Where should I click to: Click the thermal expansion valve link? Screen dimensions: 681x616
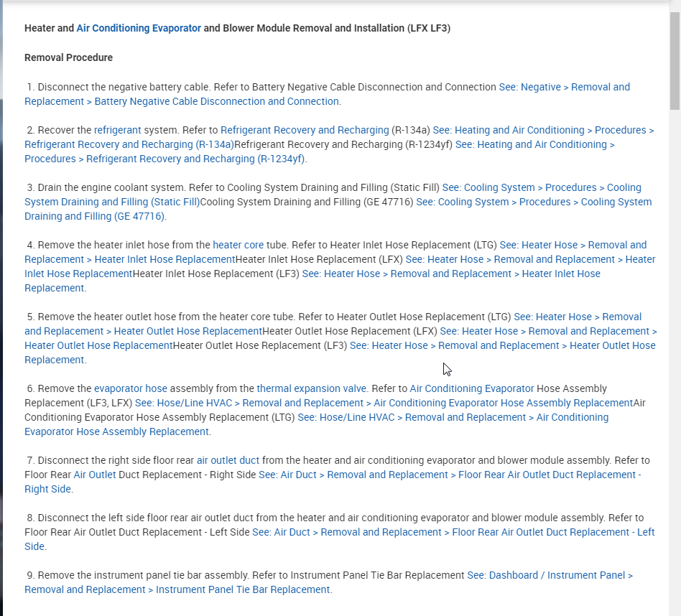tap(311, 388)
